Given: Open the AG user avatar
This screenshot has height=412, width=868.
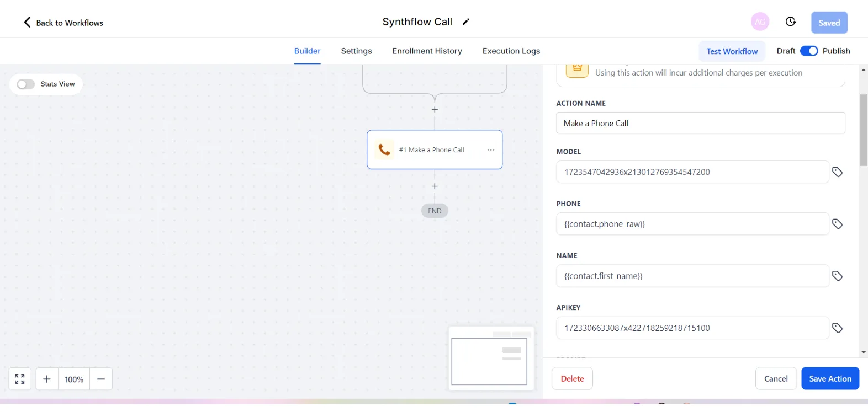Looking at the screenshot, I should (x=760, y=22).
